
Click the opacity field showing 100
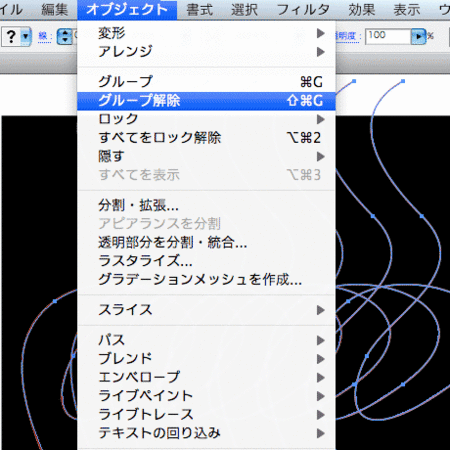pyautogui.click(x=388, y=36)
